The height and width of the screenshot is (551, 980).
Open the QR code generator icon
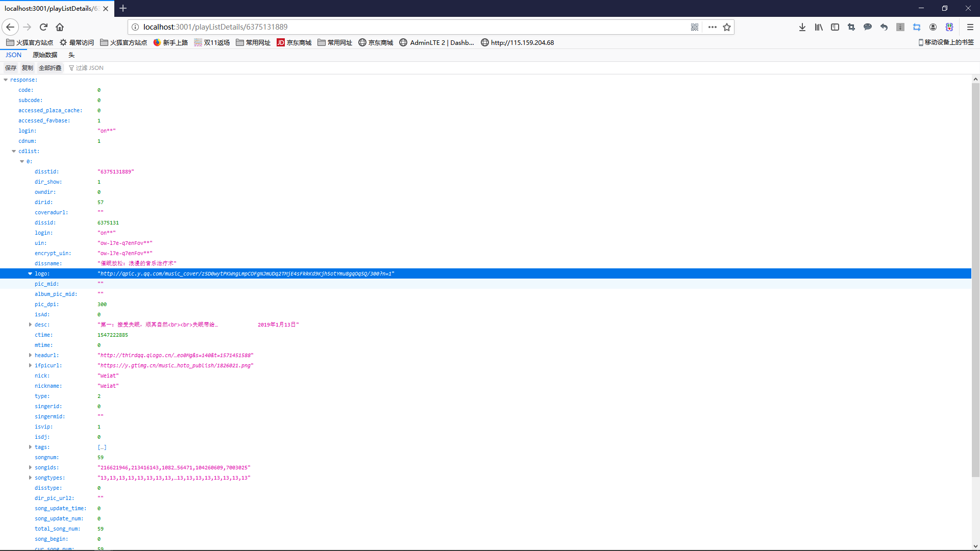click(695, 27)
